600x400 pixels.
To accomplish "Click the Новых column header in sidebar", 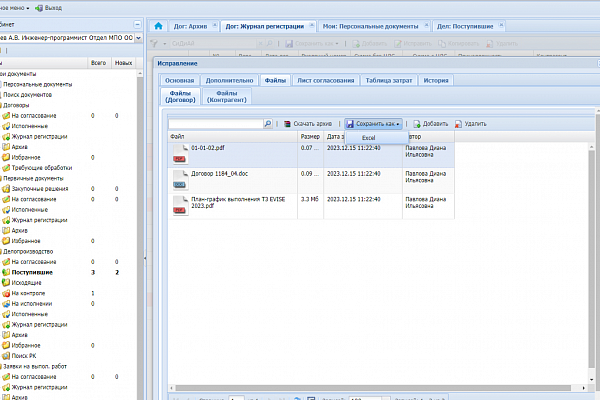I will (x=124, y=63).
